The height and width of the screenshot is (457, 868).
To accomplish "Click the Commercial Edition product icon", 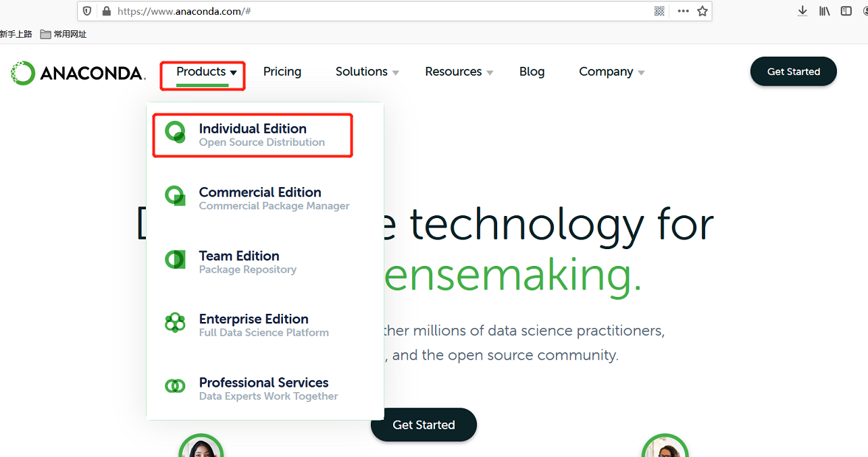I will point(176,196).
